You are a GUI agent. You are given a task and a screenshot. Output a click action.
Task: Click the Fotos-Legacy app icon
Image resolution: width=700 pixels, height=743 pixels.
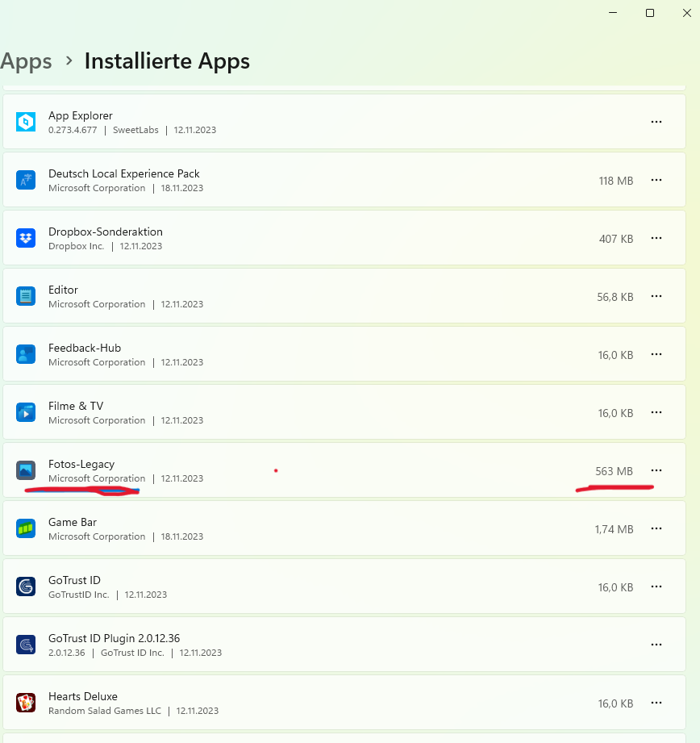(x=26, y=470)
